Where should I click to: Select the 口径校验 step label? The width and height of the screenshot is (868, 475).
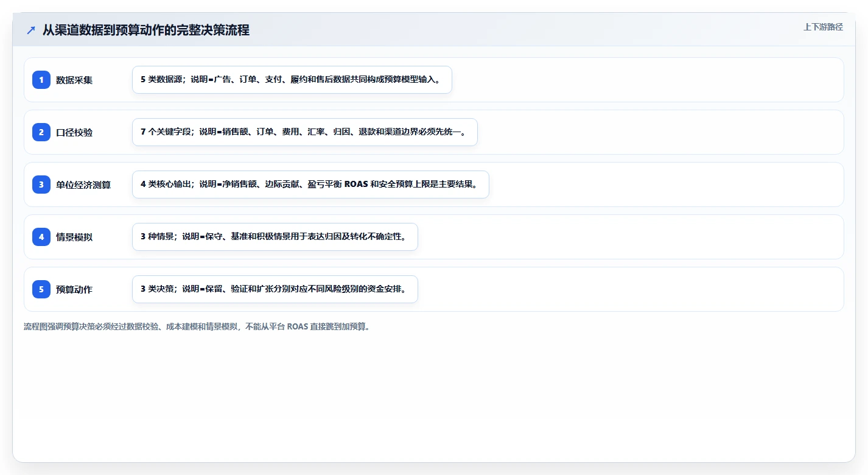[x=74, y=132]
